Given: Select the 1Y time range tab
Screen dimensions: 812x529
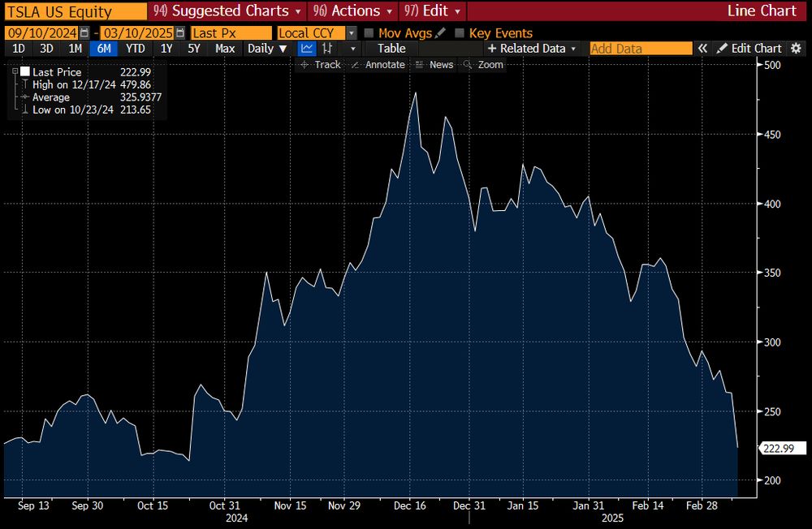Looking at the screenshot, I should click(166, 49).
